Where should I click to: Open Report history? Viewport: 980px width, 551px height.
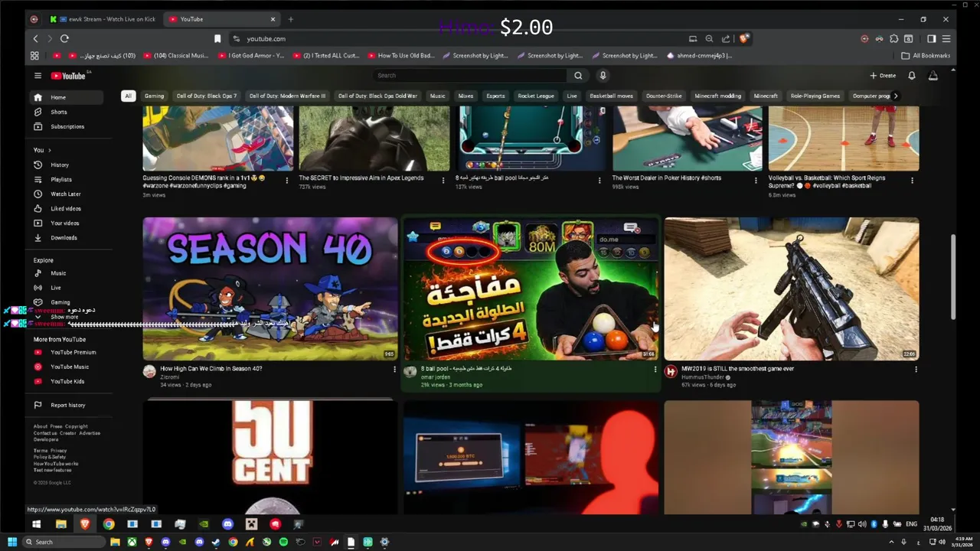click(67, 405)
